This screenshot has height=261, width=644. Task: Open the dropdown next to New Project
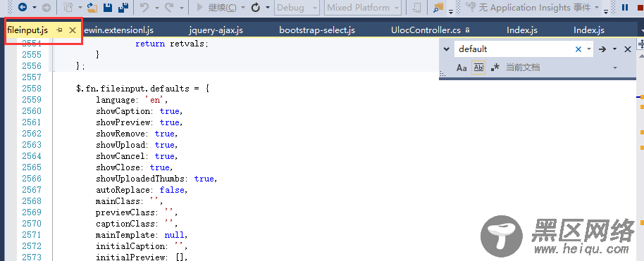pyautogui.click(x=80, y=7)
